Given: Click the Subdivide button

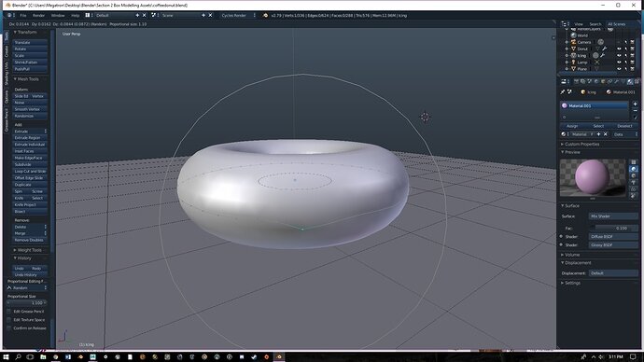Looking at the screenshot, I should [30, 164].
